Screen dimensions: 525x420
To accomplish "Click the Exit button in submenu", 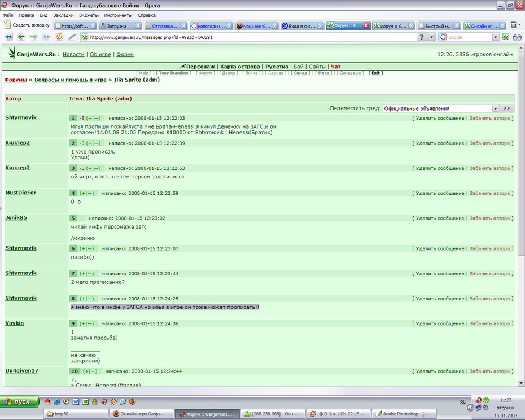I will click(x=375, y=73).
